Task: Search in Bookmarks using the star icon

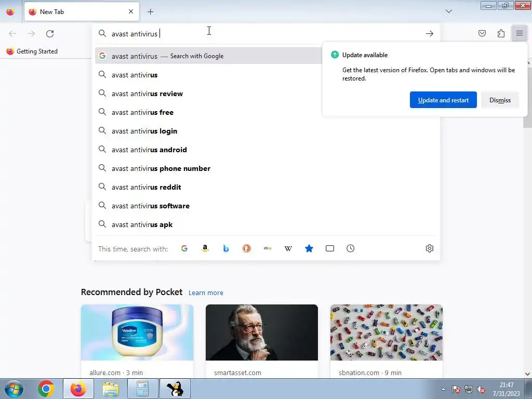Action: [x=309, y=248]
